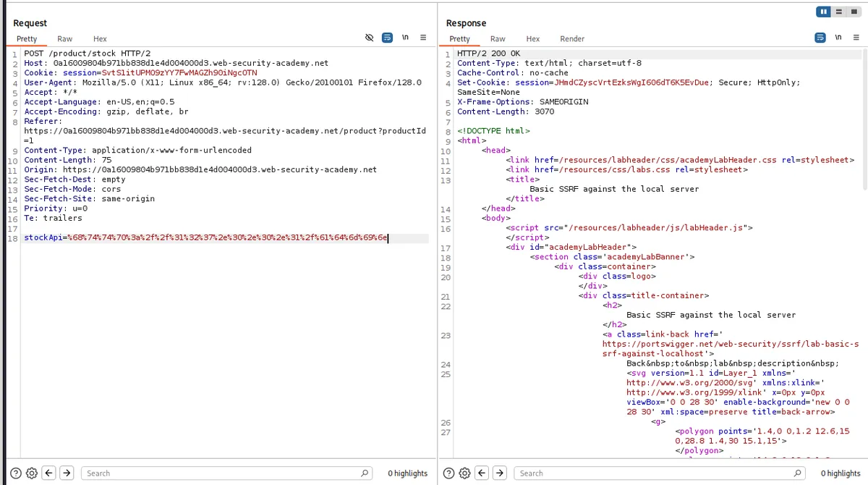Click the Request panel title
The width and height of the screenshot is (868, 485).
click(30, 23)
